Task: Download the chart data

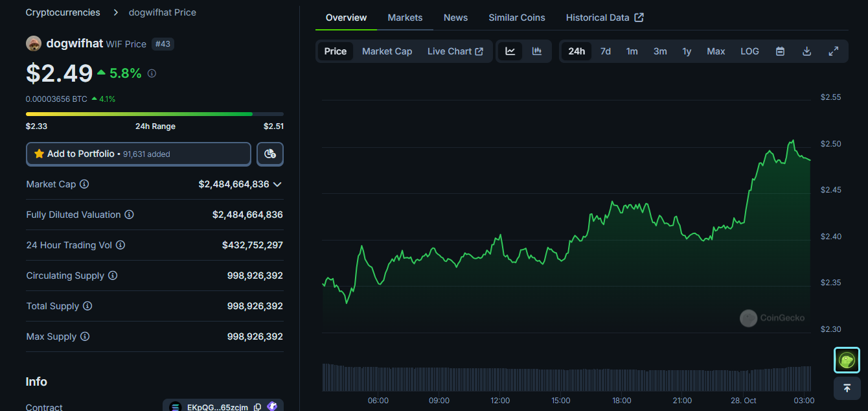Action: point(806,51)
